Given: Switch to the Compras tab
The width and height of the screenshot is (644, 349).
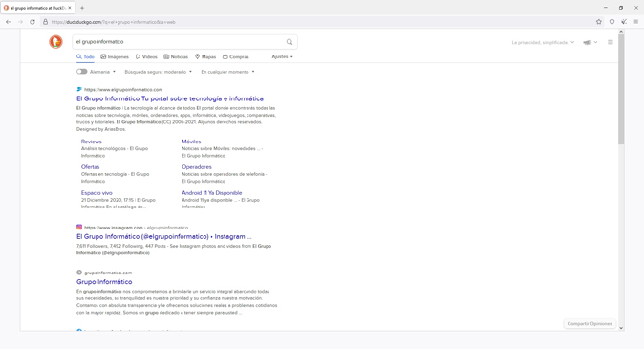Looking at the screenshot, I should (x=236, y=56).
